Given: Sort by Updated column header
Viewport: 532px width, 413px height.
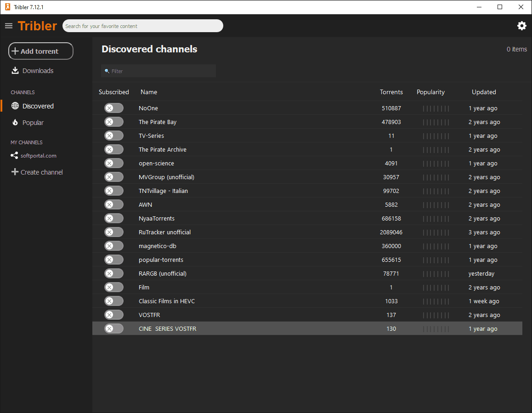Looking at the screenshot, I should (484, 92).
